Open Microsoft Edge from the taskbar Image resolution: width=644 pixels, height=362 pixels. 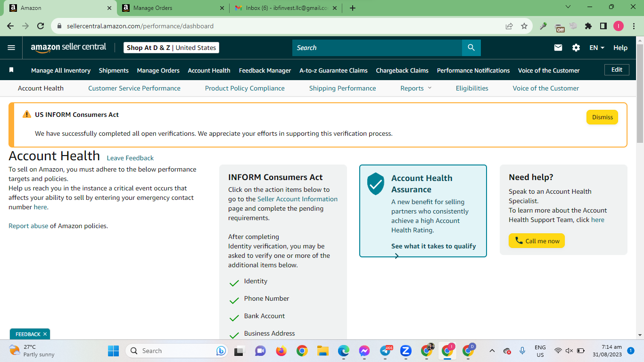click(x=343, y=351)
